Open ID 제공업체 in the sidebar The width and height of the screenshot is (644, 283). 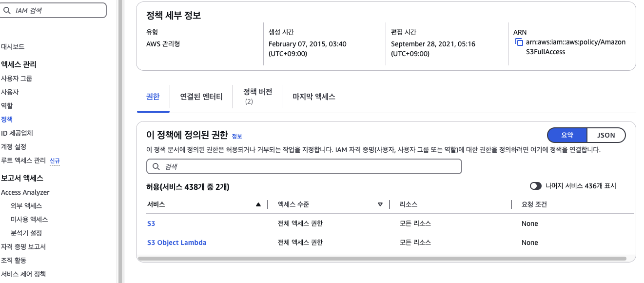coord(17,133)
